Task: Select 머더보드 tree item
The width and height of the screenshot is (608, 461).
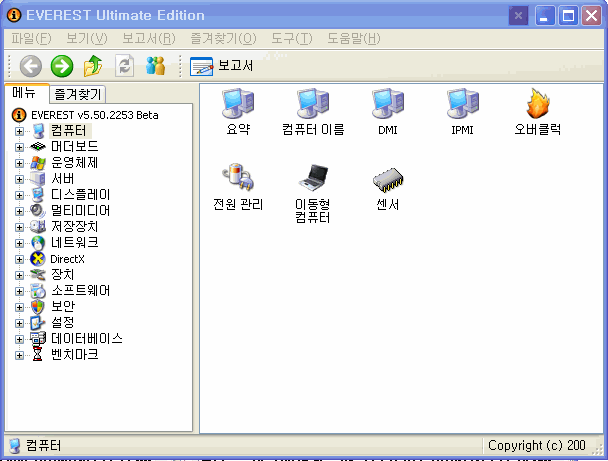Action: point(74,147)
